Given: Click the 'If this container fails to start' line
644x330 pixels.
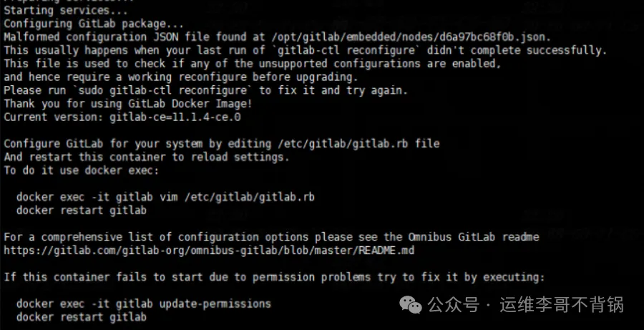Looking at the screenshot, I should click(x=274, y=277).
